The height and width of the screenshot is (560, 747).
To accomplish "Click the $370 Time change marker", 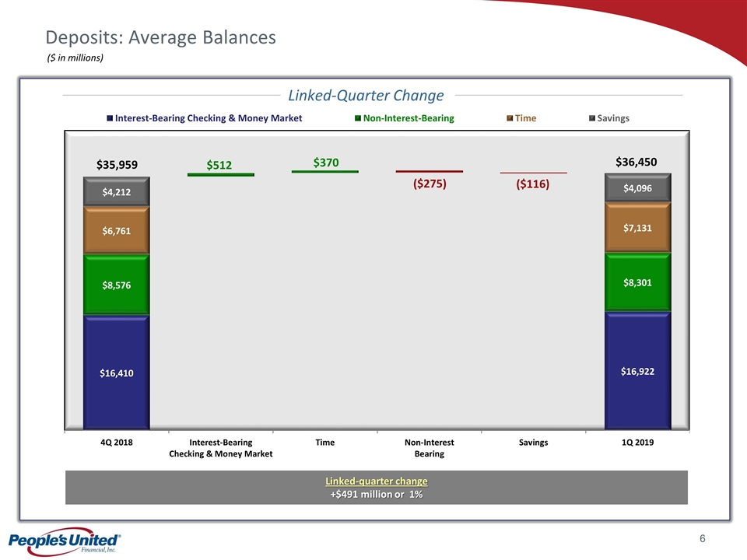I will click(324, 170).
